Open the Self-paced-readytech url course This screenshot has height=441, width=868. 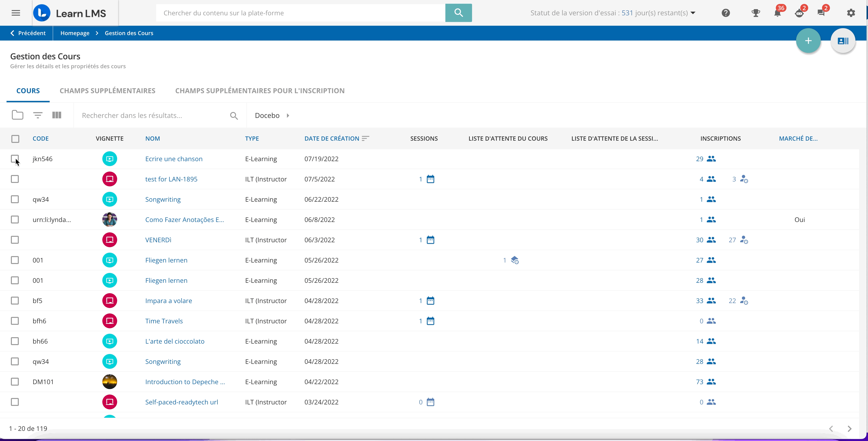pyautogui.click(x=182, y=402)
